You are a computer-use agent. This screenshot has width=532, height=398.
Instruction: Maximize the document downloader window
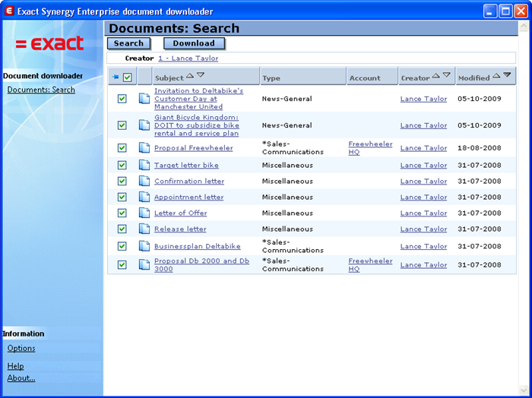click(505, 11)
